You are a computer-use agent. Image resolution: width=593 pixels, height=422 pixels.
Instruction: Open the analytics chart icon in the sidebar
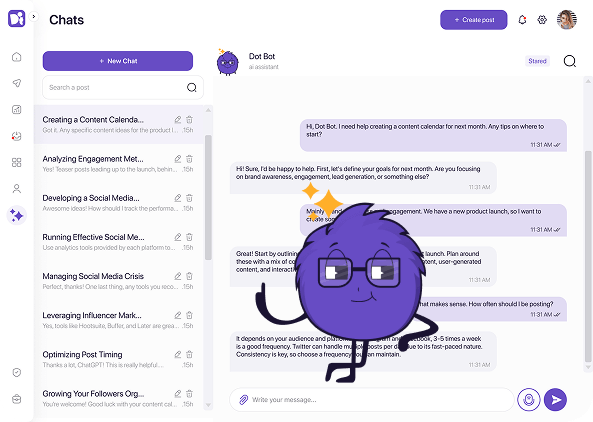17,110
